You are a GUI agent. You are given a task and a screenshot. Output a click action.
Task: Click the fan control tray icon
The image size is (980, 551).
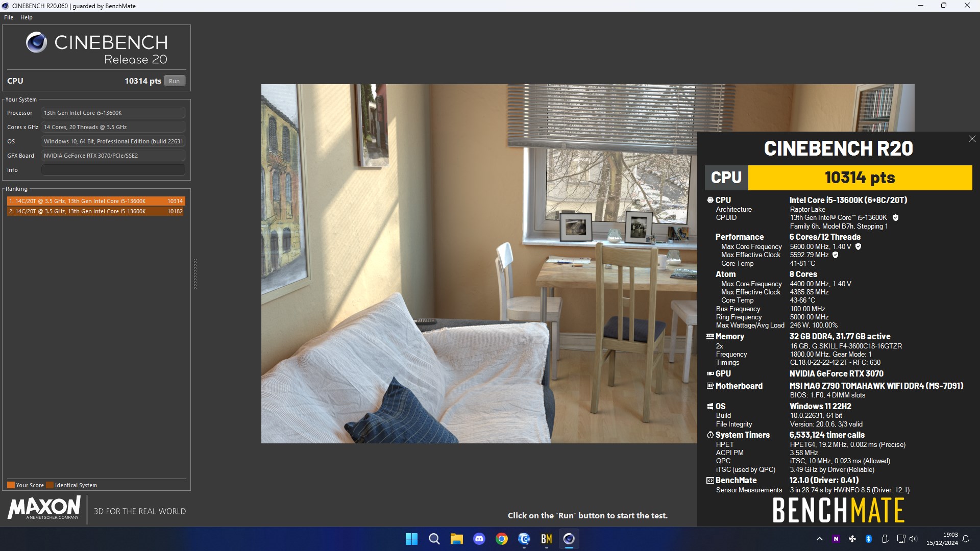click(x=852, y=539)
